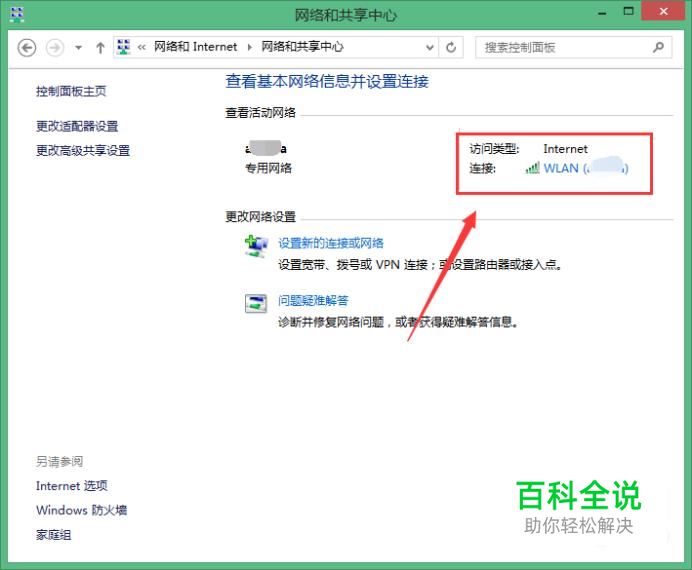
Task: Open 家庭组 link
Action: click(53, 535)
